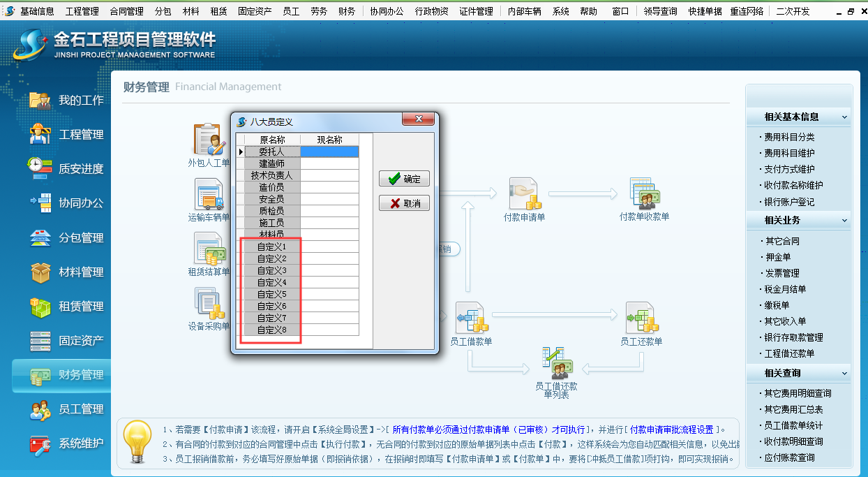This screenshot has width=868, height=477.
Task: Open 材料管理 sidebar module
Action: coord(66,272)
